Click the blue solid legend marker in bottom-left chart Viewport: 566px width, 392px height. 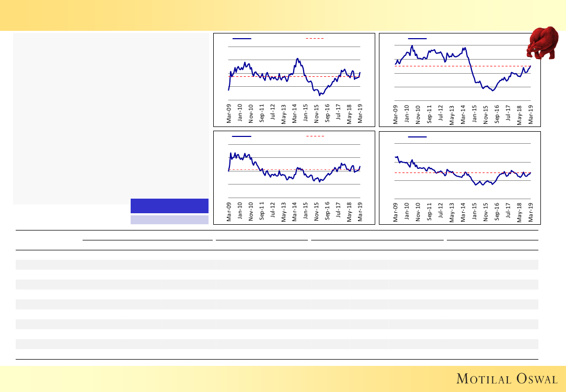242,136
